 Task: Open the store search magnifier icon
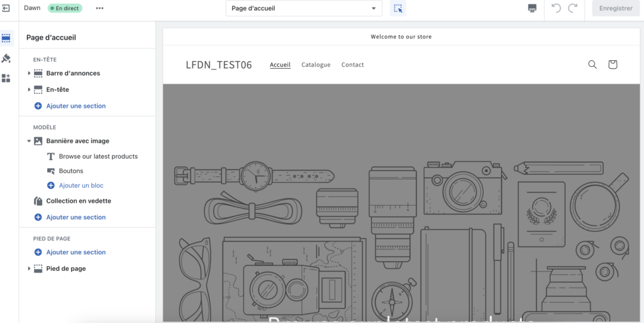(592, 64)
